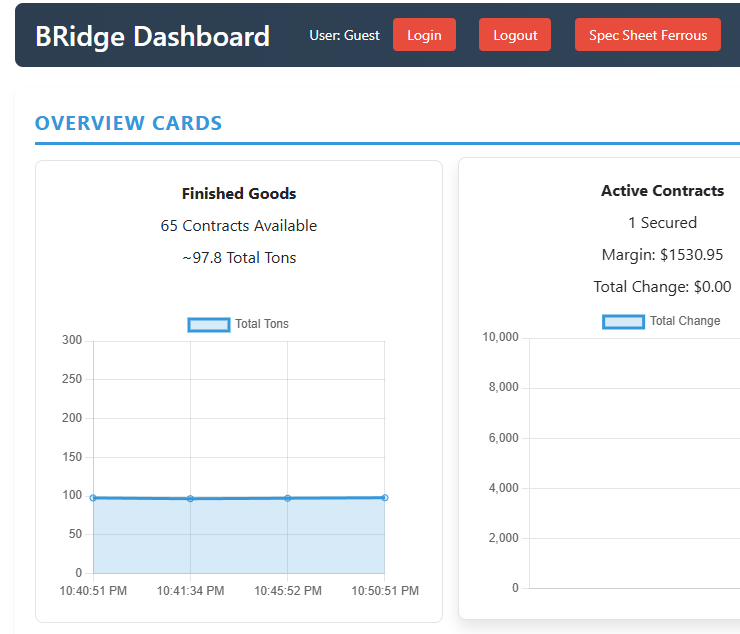Click the Finished Goods card title
The width and height of the screenshot is (740, 634).
[239, 194]
